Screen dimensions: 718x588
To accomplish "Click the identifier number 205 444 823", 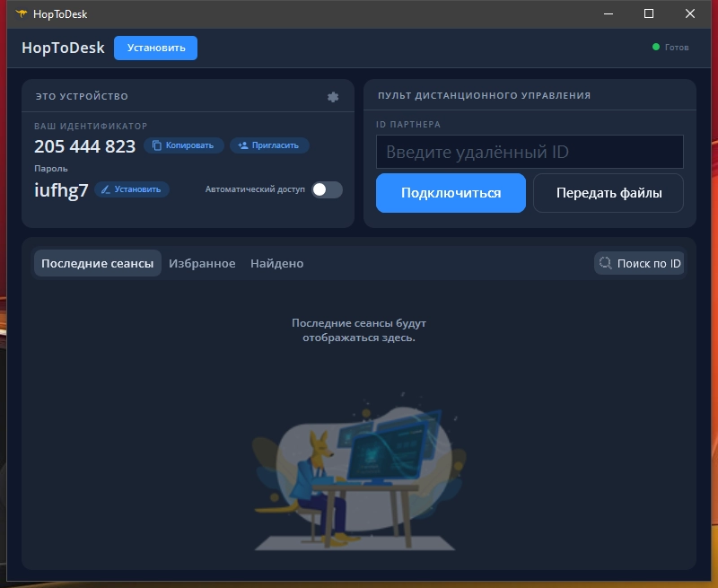I will pos(84,146).
